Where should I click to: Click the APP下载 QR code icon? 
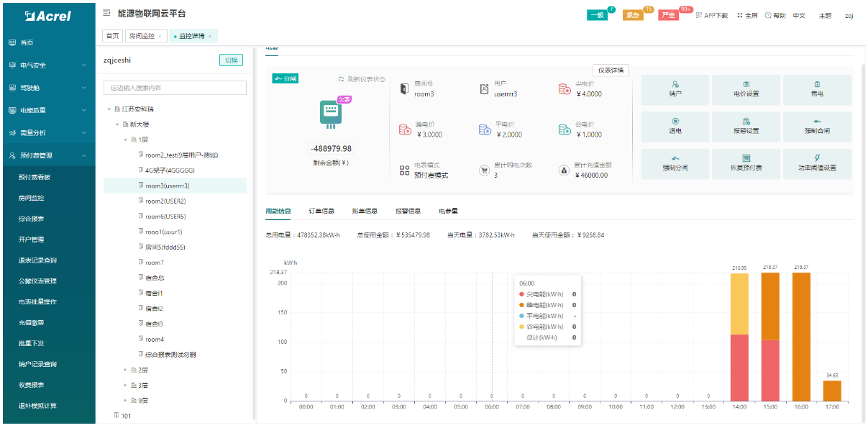click(x=699, y=15)
